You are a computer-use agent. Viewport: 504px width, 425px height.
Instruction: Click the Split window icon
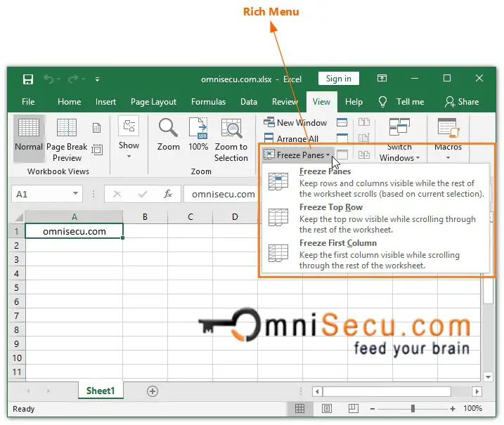pos(342,122)
